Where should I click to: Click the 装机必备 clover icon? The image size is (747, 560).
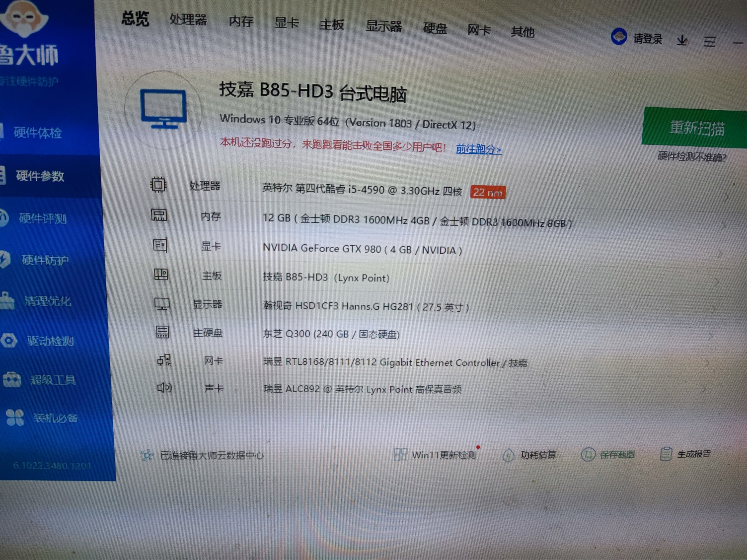click(15, 418)
